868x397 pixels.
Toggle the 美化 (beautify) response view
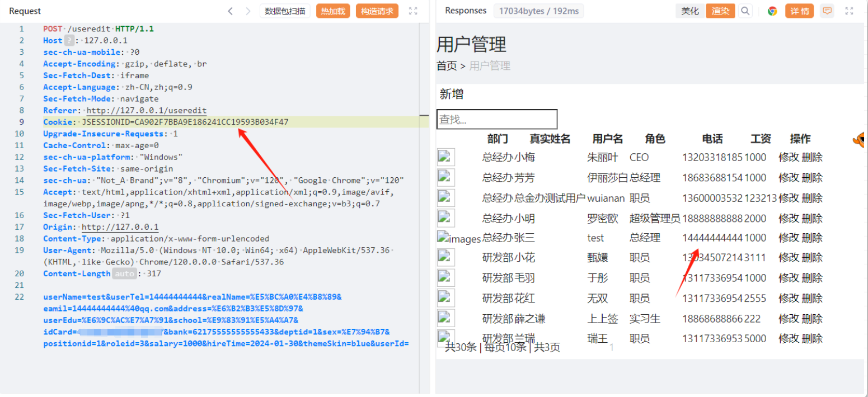[x=690, y=11]
